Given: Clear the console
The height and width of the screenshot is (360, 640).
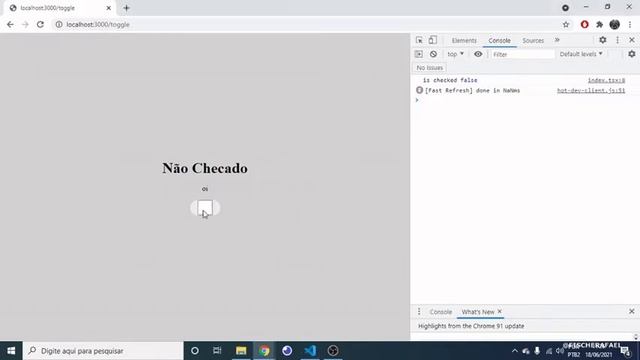Looking at the screenshot, I should click(x=433, y=54).
